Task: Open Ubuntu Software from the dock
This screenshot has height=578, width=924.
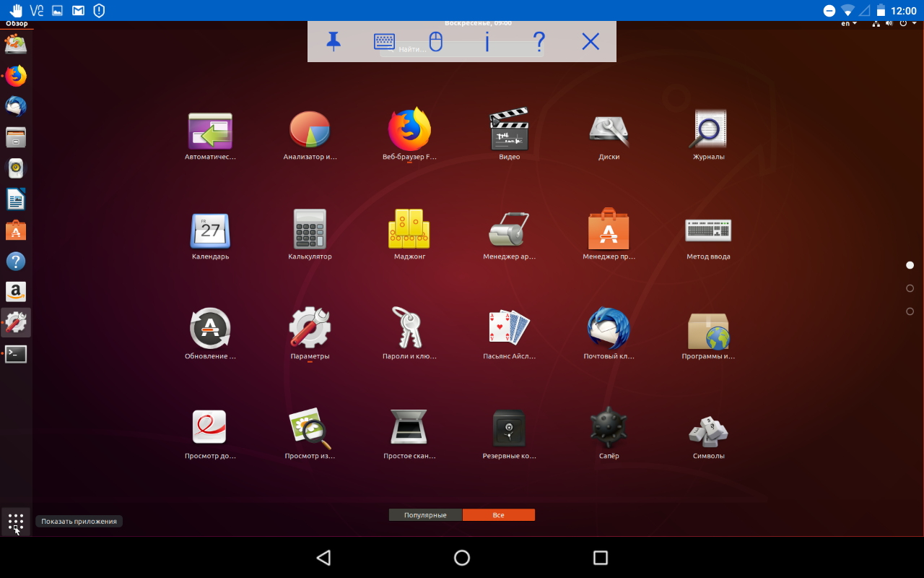Action: [16, 230]
